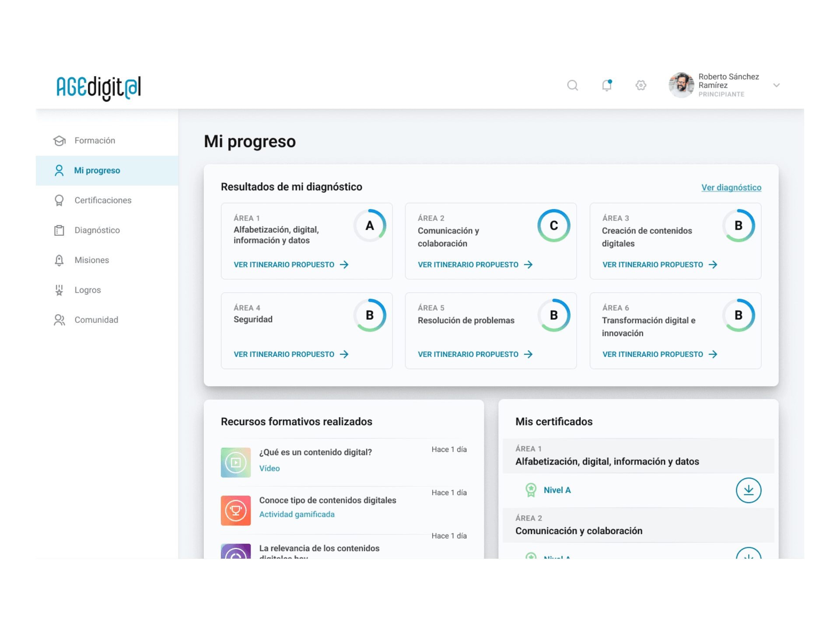Click the search magnifier icon
This screenshot has height=630, width=840.
click(x=572, y=85)
